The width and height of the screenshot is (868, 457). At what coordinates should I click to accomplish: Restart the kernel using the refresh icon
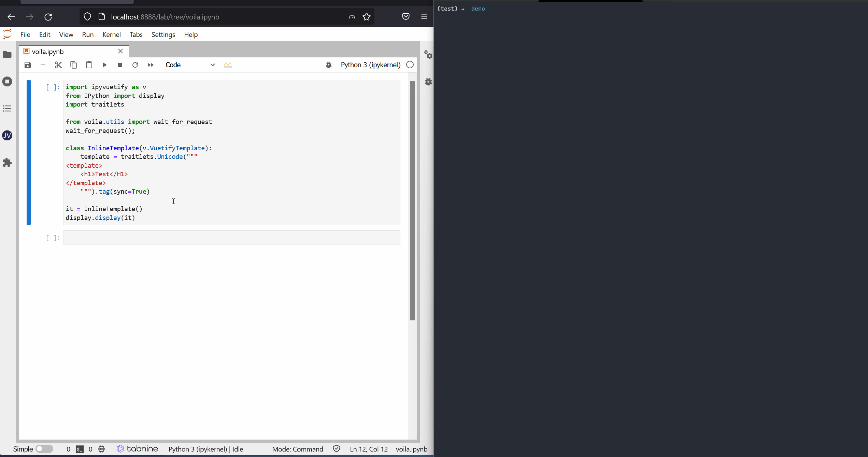[135, 65]
